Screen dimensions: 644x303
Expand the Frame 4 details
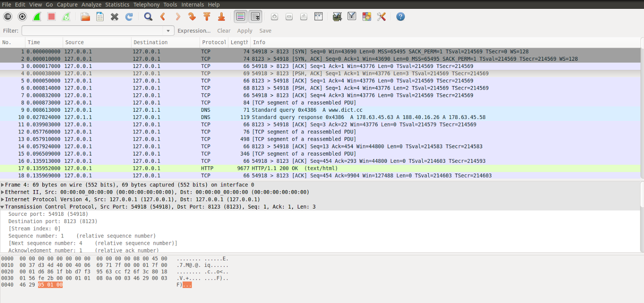coord(3,185)
